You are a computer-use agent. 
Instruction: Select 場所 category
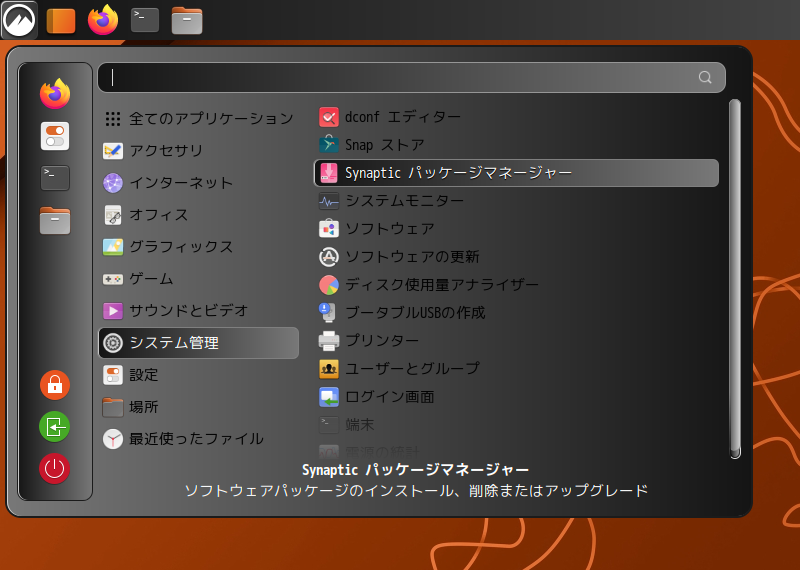coord(198,407)
